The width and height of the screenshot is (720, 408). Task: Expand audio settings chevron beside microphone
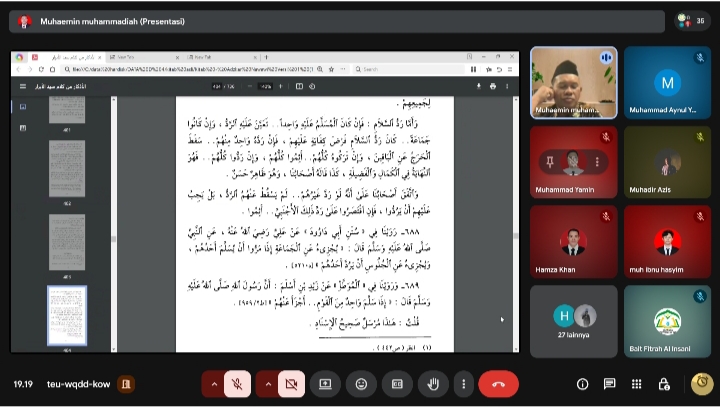tap(214, 384)
